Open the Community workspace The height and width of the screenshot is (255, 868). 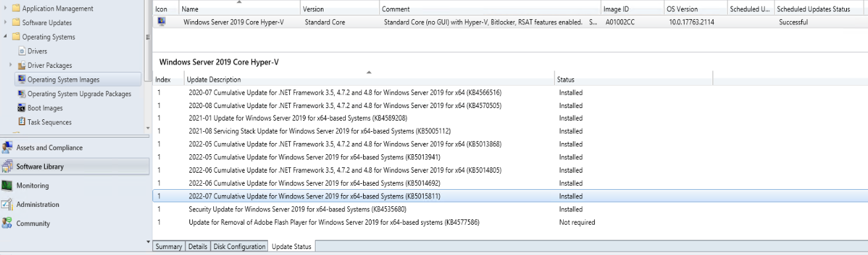75,223
